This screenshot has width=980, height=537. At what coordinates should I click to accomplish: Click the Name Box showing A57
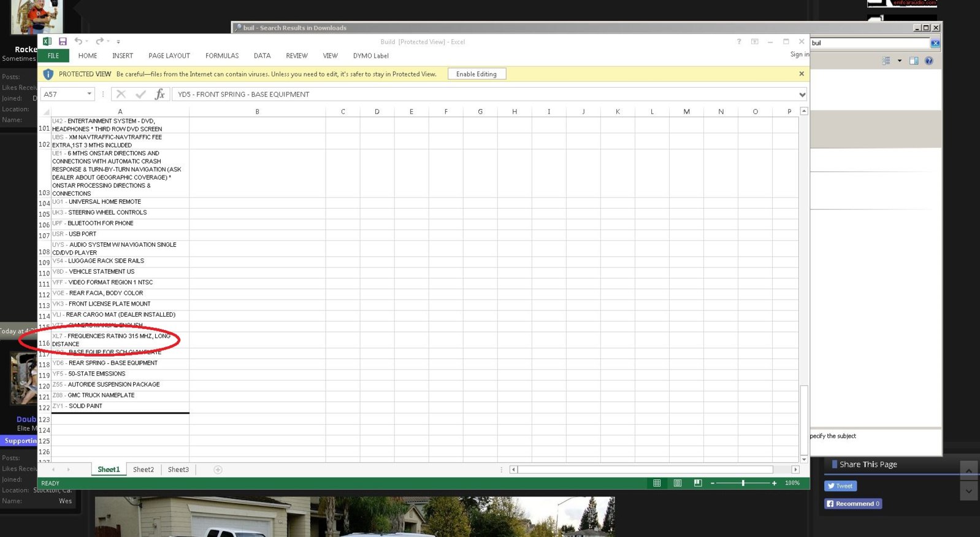pos(64,95)
